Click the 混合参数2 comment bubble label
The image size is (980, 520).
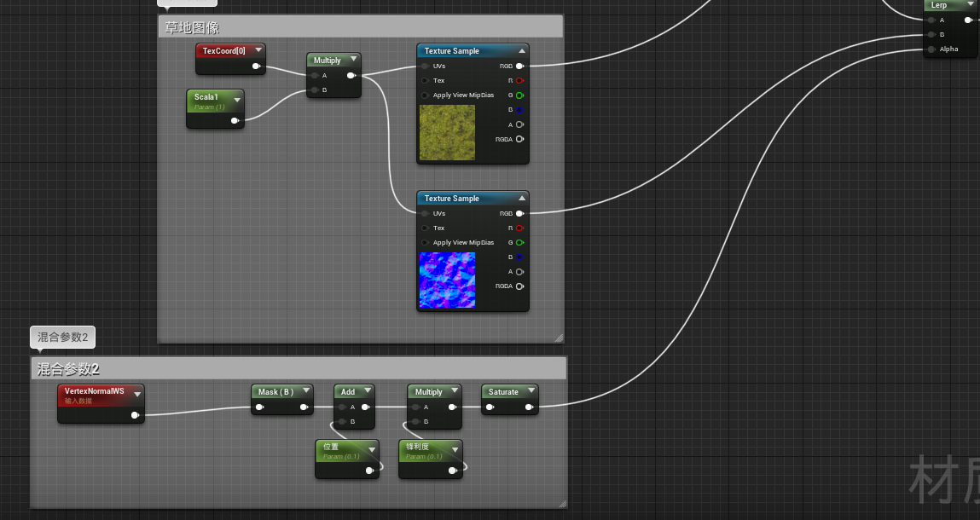(x=62, y=337)
